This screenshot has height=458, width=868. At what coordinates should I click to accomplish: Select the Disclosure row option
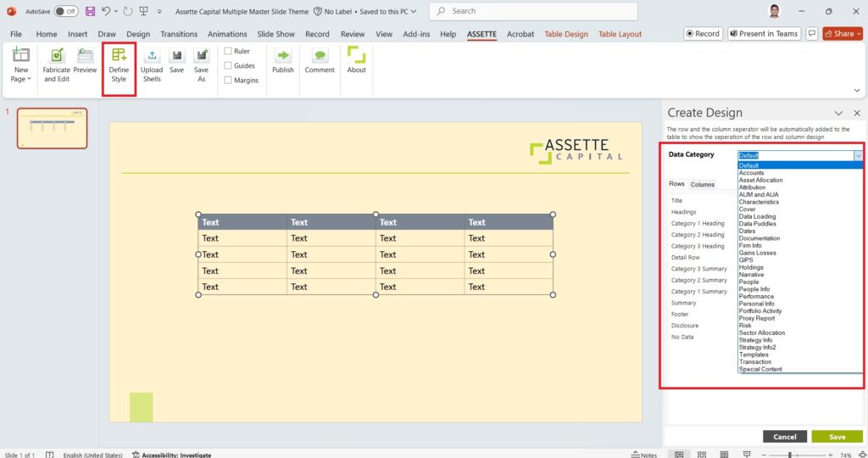[x=685, y=326]
